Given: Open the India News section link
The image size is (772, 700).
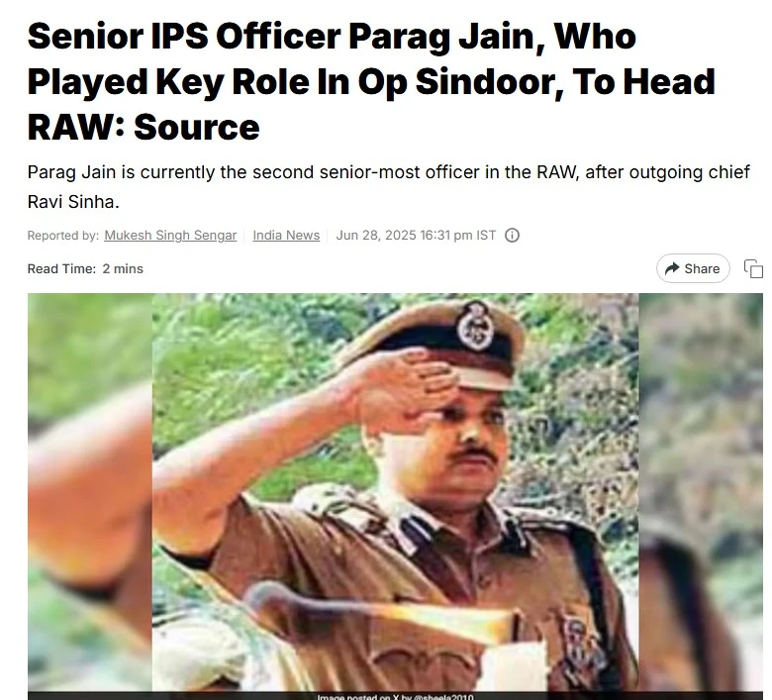Looking at the screenshot, I should [x=286, y=236].
